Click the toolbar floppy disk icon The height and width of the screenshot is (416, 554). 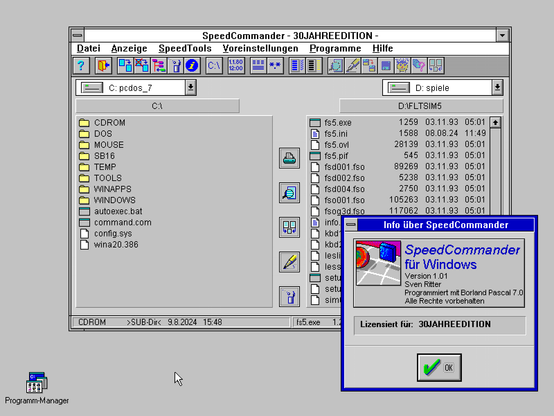pos(385,66)
